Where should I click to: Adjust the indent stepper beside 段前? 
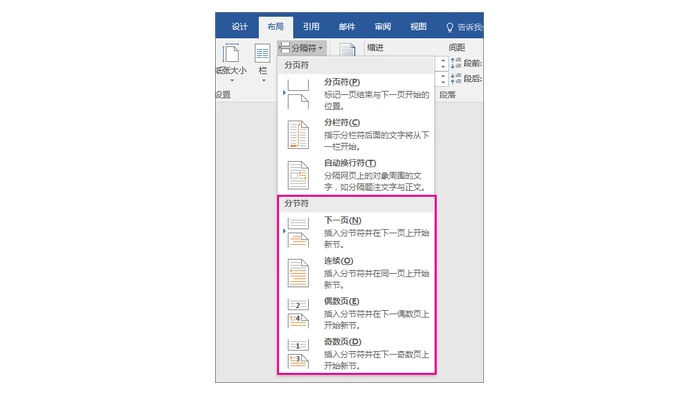442,63
